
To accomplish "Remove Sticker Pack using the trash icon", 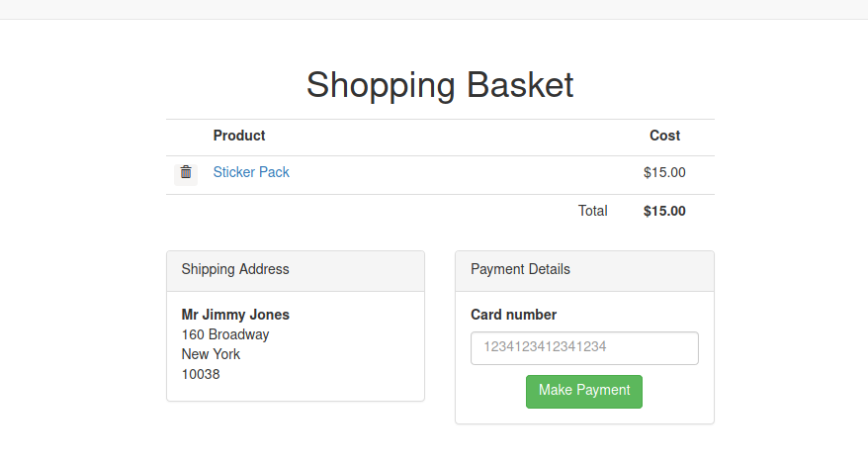I will pos(186,174).
